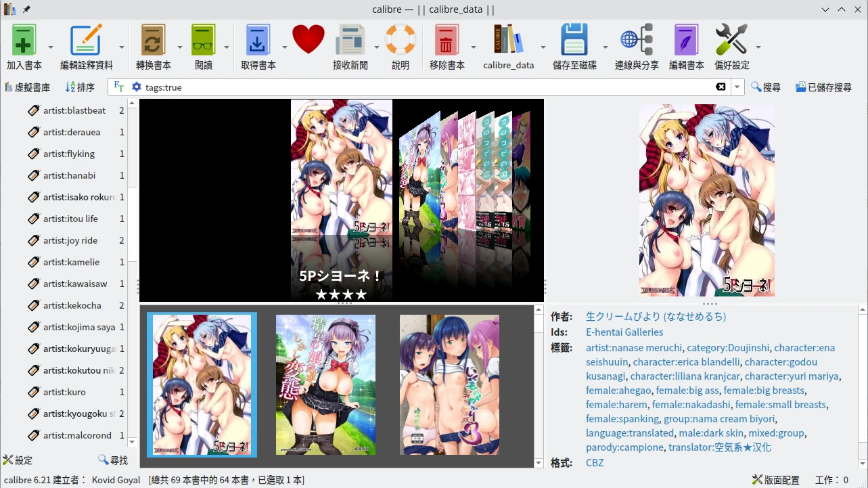Click the author link 生クリームびより
The height and width of the screenshot is (488, 868).
click(x=656, y=316)
